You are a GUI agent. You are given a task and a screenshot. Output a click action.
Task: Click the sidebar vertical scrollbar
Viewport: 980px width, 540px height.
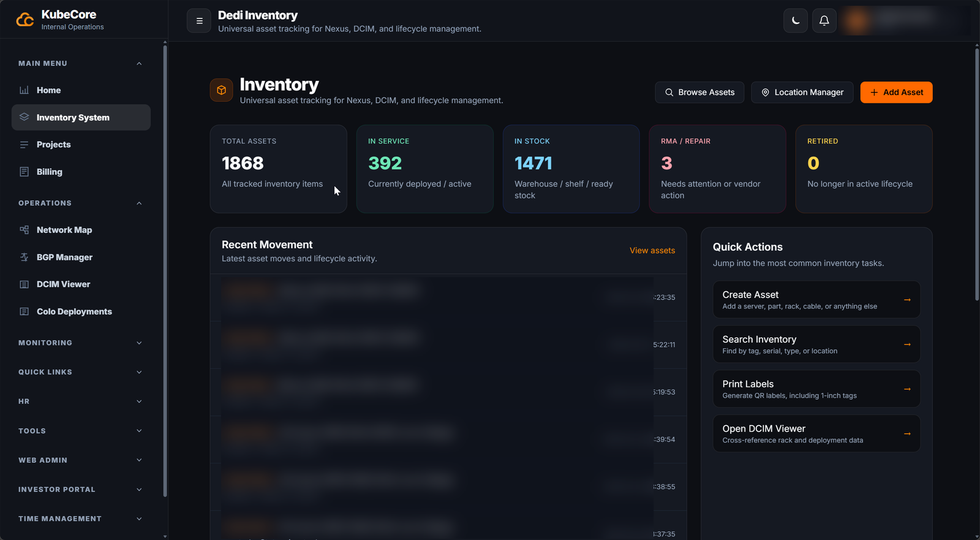point(165,270)
